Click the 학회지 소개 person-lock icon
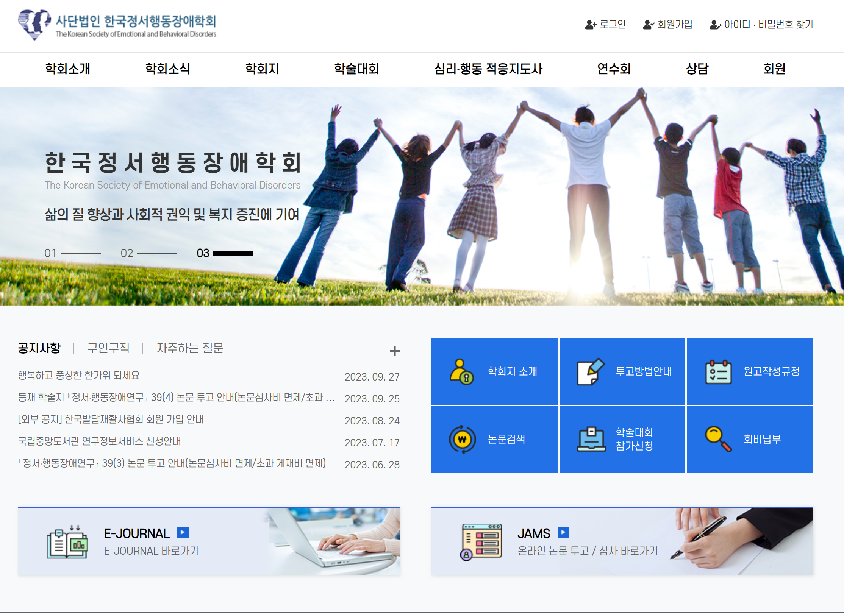Screen dimensions: 844x616 click(x=461, y=371)
